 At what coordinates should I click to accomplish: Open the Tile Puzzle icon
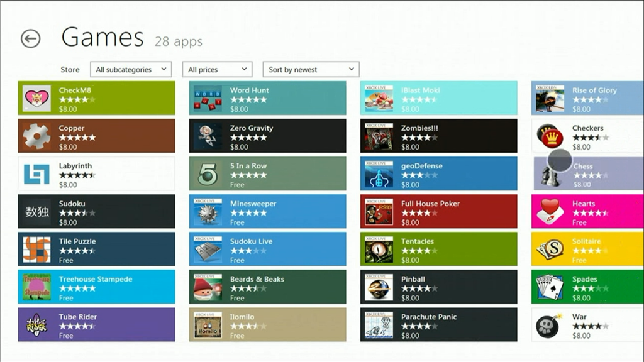coord(36,250)
